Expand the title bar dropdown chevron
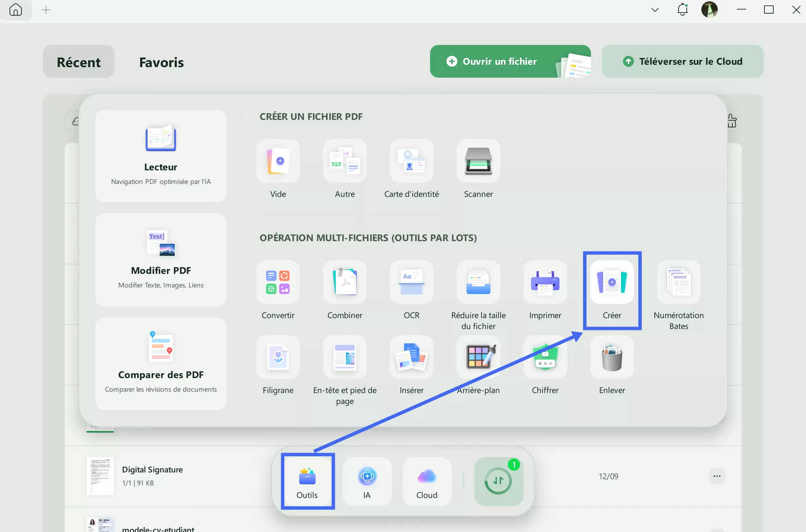Viewport: 806px width, 532px height. (x=655, y=10)
